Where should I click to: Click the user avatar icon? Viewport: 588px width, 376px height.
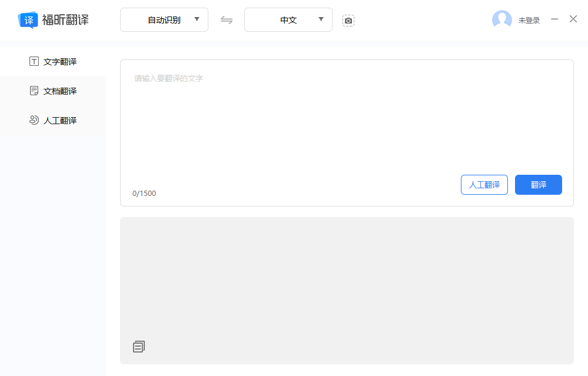point(502,19)
